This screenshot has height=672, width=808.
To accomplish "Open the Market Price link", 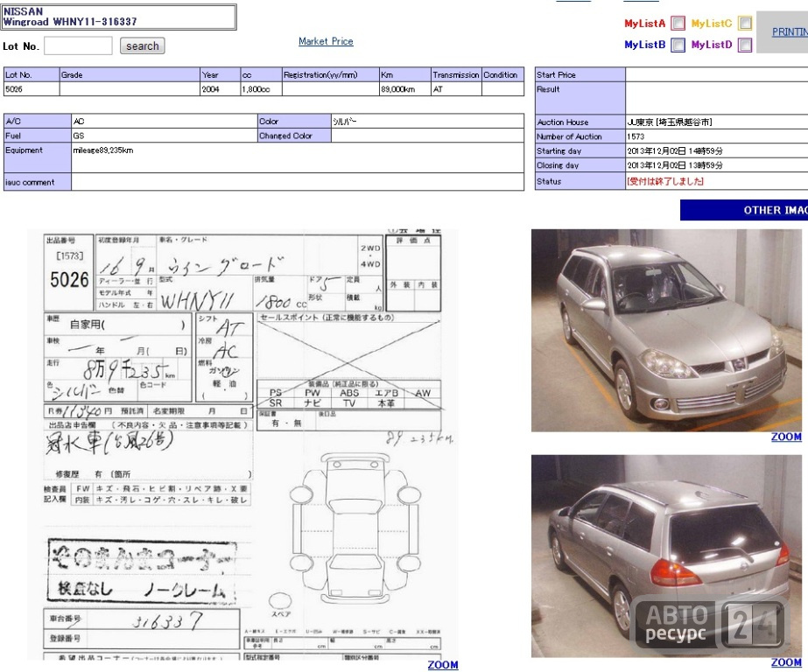I will 326,41.
